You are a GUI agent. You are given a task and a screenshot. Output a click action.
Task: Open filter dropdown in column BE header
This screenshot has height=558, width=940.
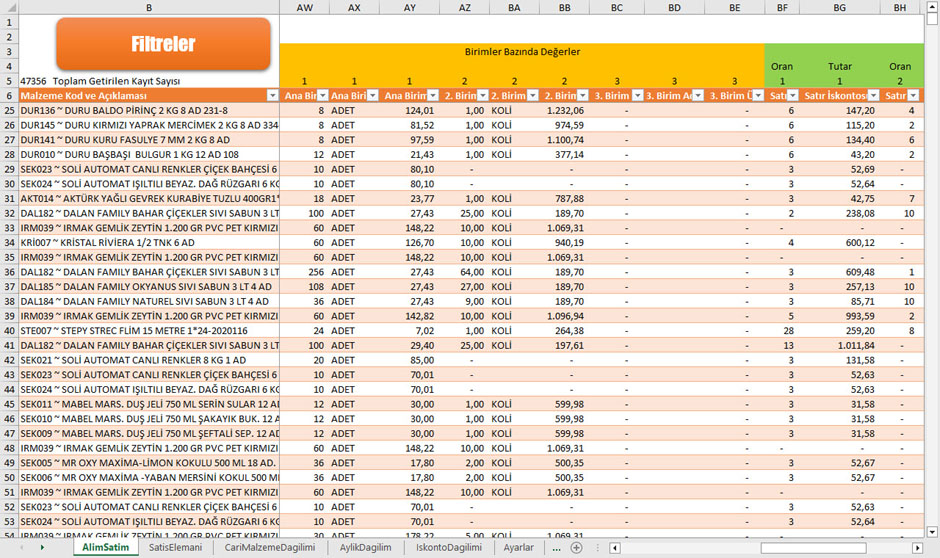tap(758, 96)
